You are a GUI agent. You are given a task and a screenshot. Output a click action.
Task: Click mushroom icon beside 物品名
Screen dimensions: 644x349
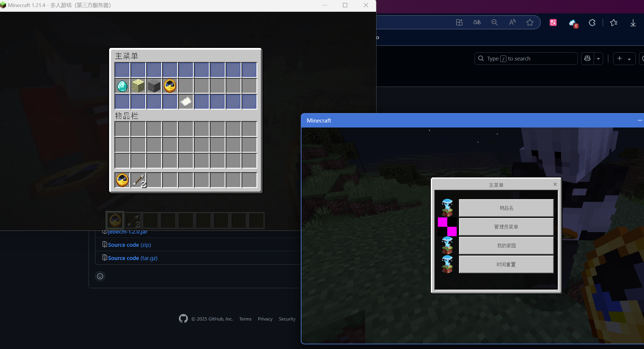[447, 208]
